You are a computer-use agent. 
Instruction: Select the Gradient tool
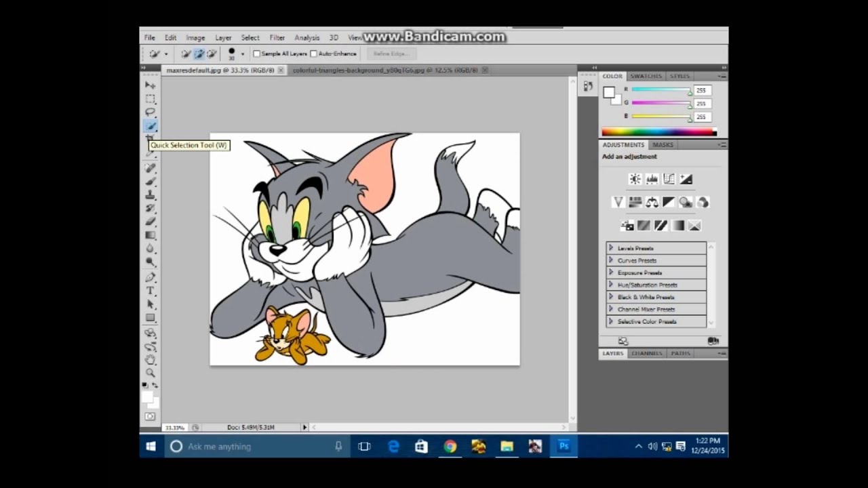pos(150,235)
